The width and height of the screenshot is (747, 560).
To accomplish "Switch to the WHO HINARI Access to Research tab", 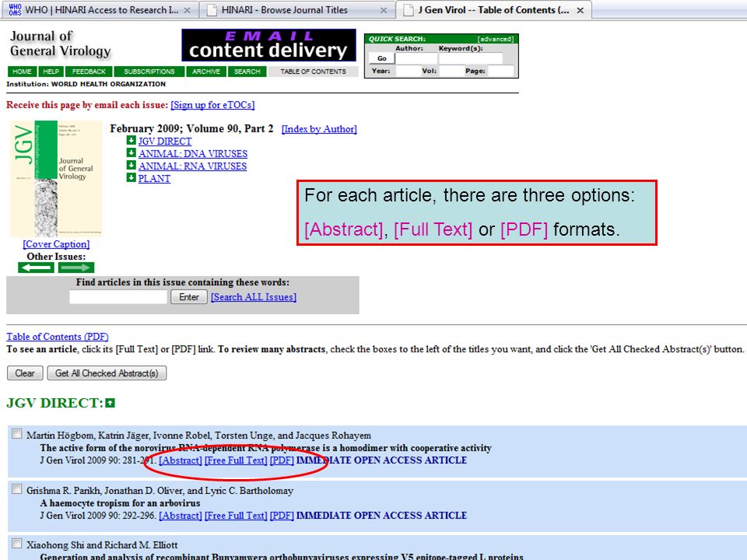I will tap(101, 10).
